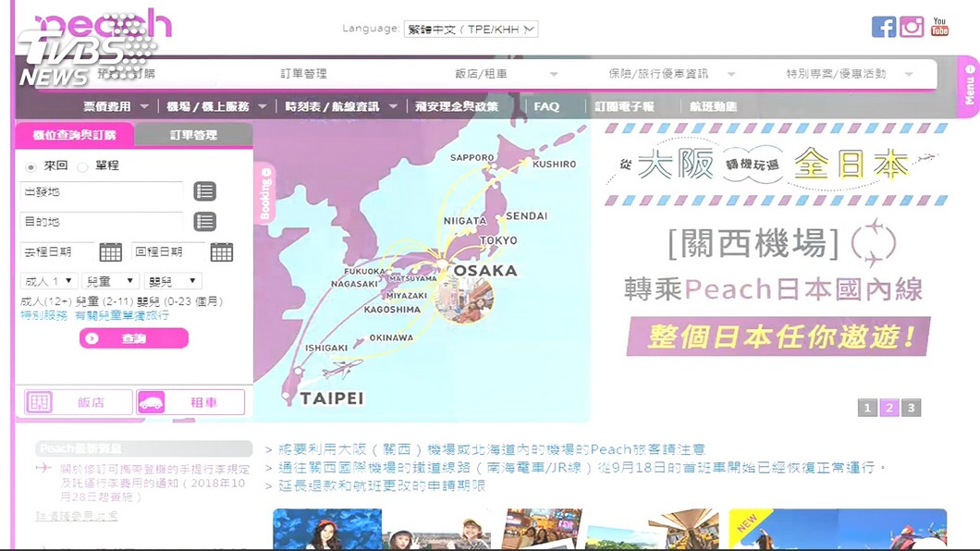This screenshot has height=551, width=980.
Task: Click the Booking side tab on map
Action: coord(265,193)
